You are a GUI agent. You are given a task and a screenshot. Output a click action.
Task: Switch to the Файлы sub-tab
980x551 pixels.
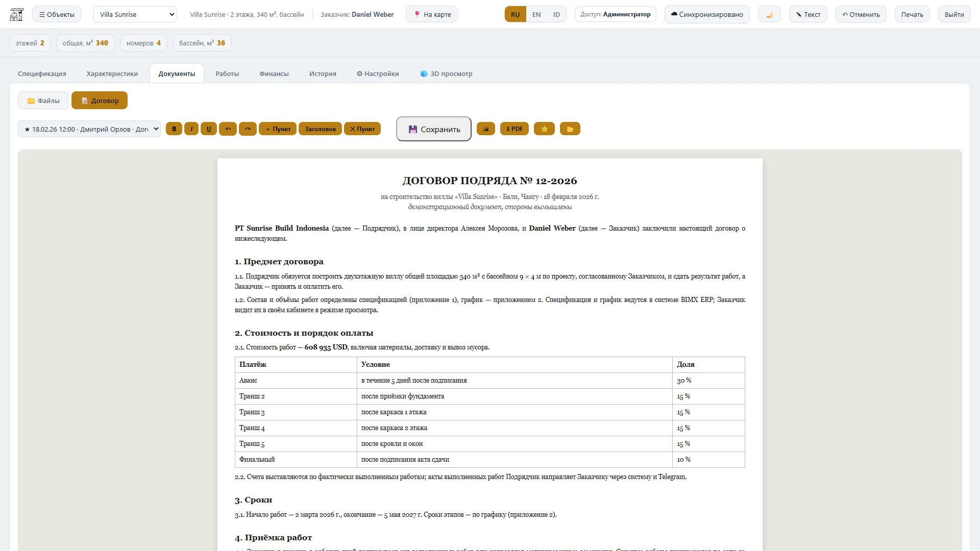coord(43,101)
